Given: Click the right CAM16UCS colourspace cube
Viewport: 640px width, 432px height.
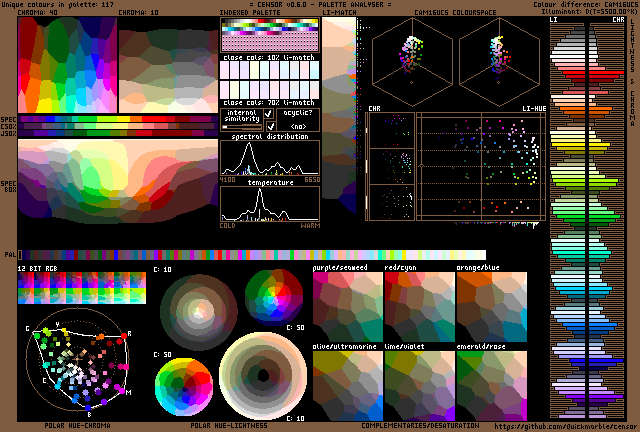Looking at the screenshot, I should 500,61.
